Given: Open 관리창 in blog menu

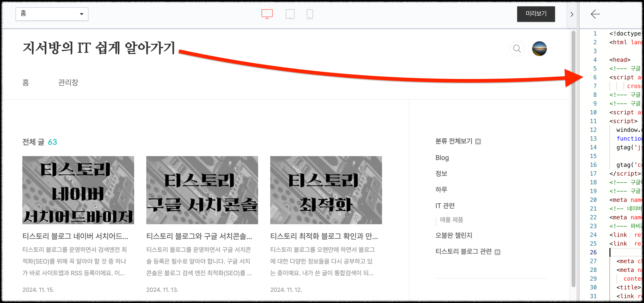Looking at the screenshot, I should coord(68,82).
